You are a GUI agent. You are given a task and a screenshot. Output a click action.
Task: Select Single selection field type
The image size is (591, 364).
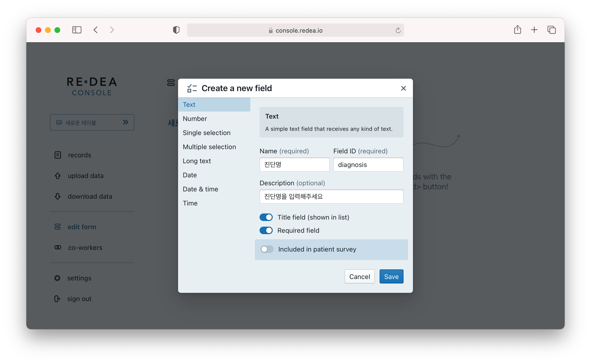206,133
